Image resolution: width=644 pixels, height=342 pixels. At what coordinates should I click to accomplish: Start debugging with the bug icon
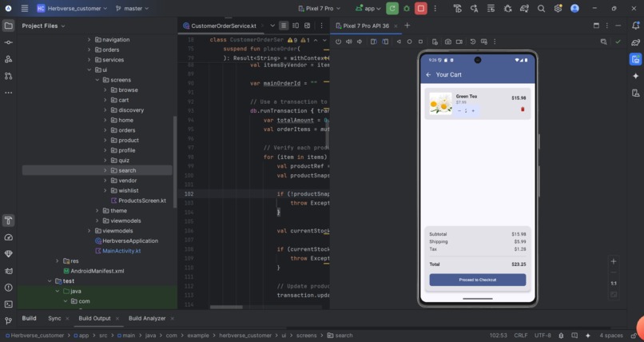[407, 8]
